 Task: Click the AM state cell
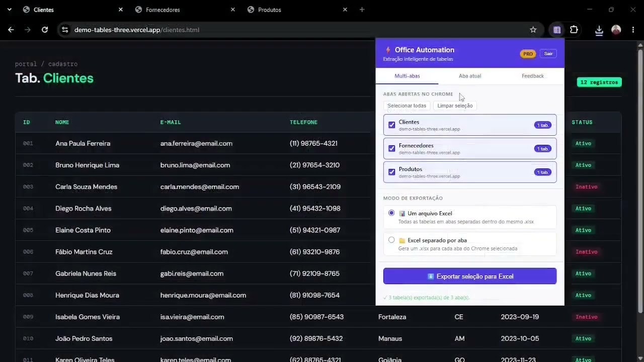coord(460,338)
